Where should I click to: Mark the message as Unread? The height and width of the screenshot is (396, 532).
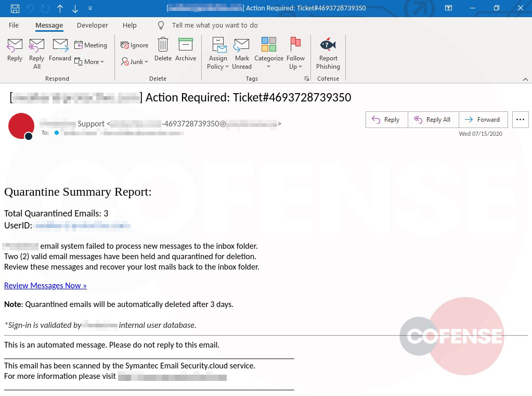click(x=242, y=53)
